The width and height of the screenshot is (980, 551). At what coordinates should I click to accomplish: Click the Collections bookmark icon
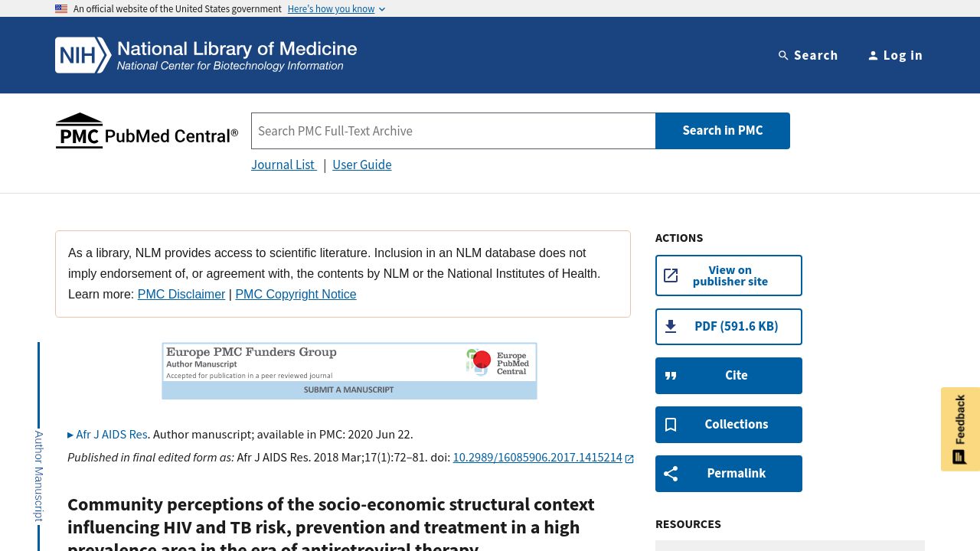pyautogui.click(x=671, y=425)
